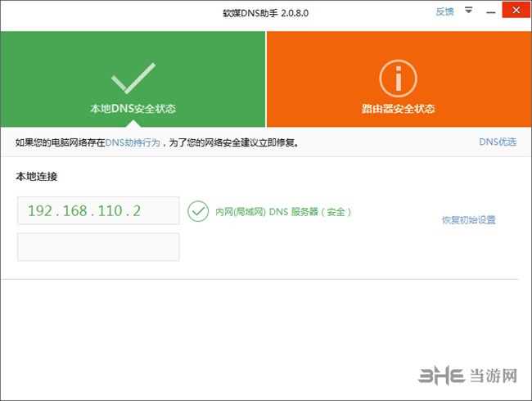Click the 软媒DNS助手 2.0.8.0 title text
The height and width of the screenshot is (401, 532).
pyautogui.click(x=266, y=13)
